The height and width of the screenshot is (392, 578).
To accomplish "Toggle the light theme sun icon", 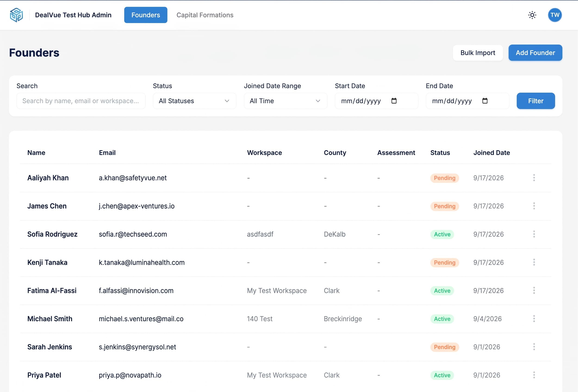I will 532,15.
